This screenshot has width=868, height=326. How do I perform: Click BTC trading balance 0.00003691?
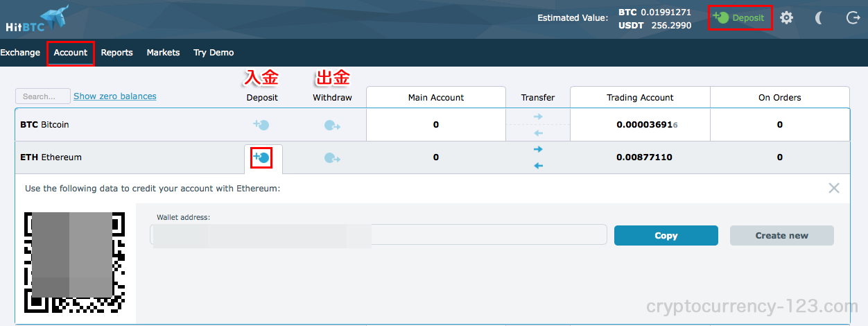(x=648, y=125)
